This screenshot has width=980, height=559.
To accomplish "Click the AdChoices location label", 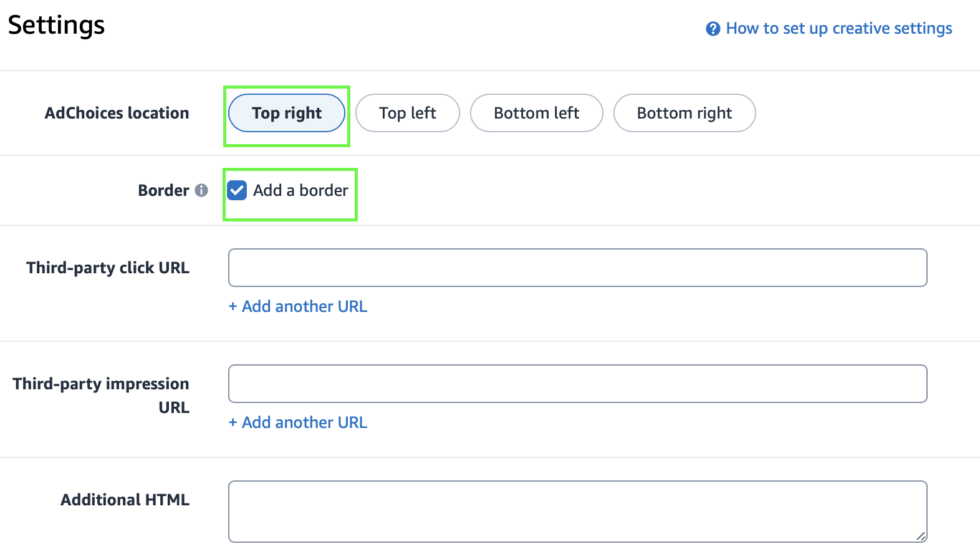I will pyautogui.click(x=117, y=113).
